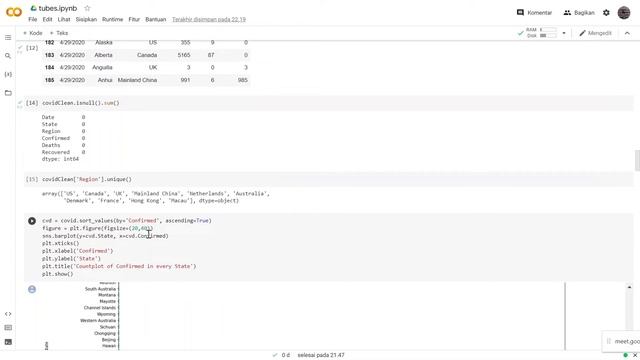Viewport: 640px width, 360px height.
Task: Open the Runtime menu
Action: pyautogui.click(x=112, y=19)
